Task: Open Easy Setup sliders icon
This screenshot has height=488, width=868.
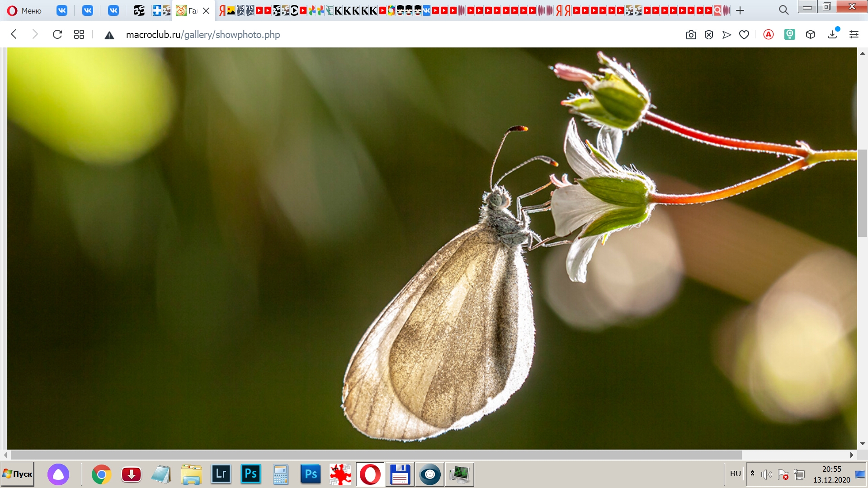Action: click(854, 34)
